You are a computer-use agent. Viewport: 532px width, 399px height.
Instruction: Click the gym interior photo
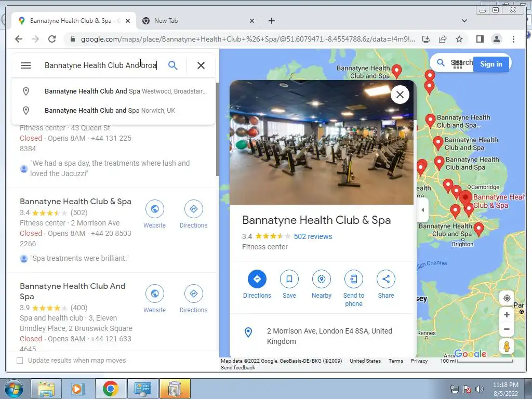[x=321, y=142]
